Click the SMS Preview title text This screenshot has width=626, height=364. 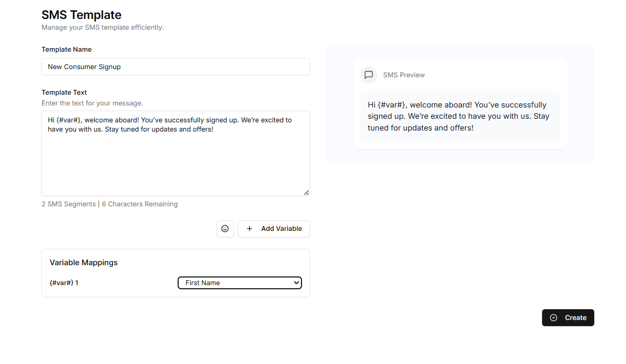[x=404, y=75]
